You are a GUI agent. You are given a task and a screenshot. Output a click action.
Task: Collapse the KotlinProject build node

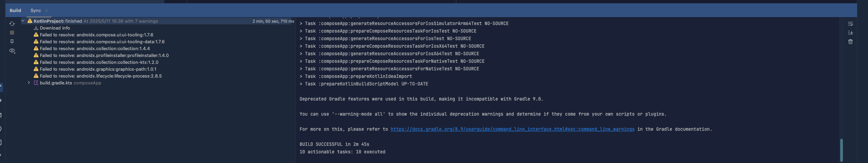tap(23, 21)
